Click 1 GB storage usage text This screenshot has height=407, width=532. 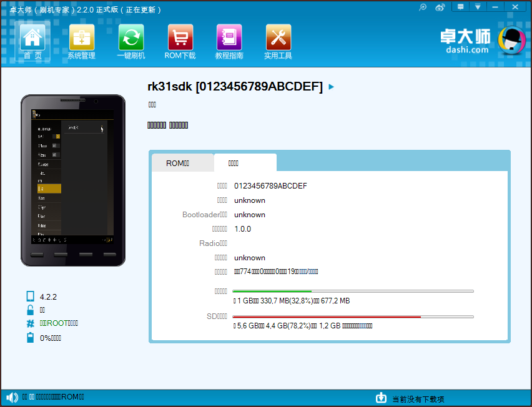tap(292, 301)
